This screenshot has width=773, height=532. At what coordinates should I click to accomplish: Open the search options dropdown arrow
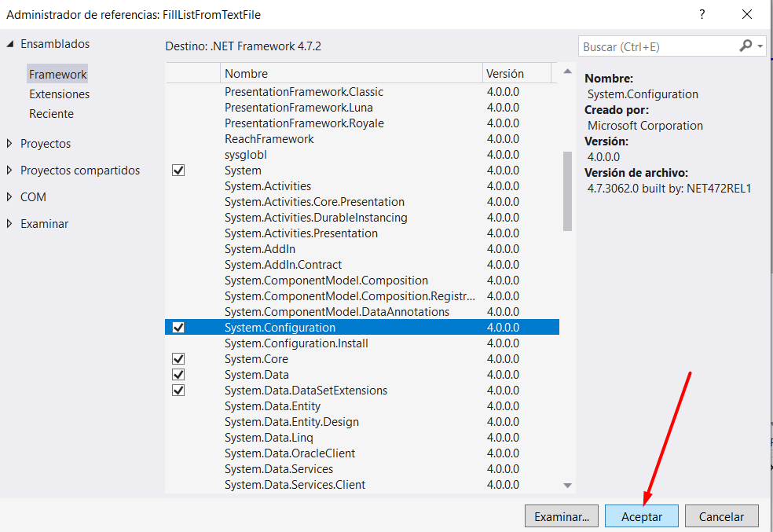760,46
